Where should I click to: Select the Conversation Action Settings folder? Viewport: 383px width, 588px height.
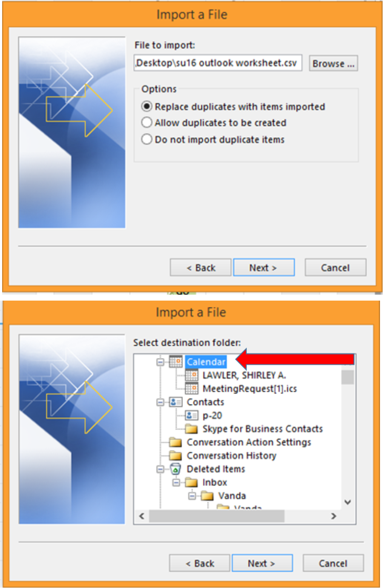click(x=249, y=442)
